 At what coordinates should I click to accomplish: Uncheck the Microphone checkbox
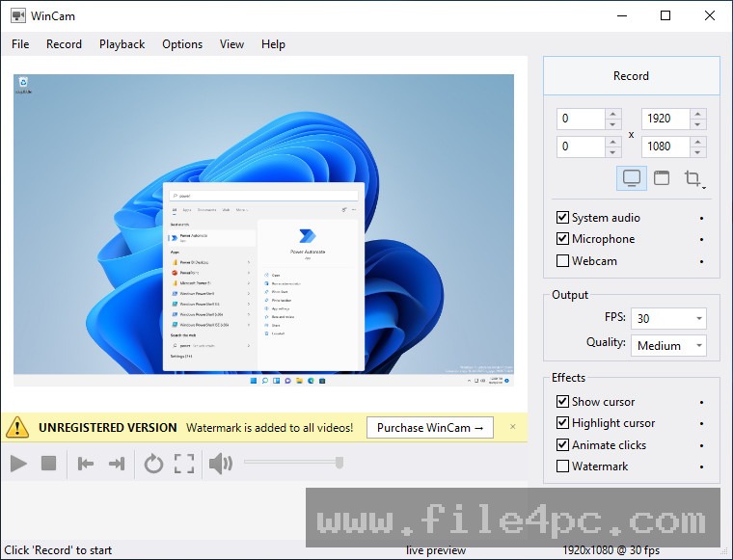[x=562, y=239]
